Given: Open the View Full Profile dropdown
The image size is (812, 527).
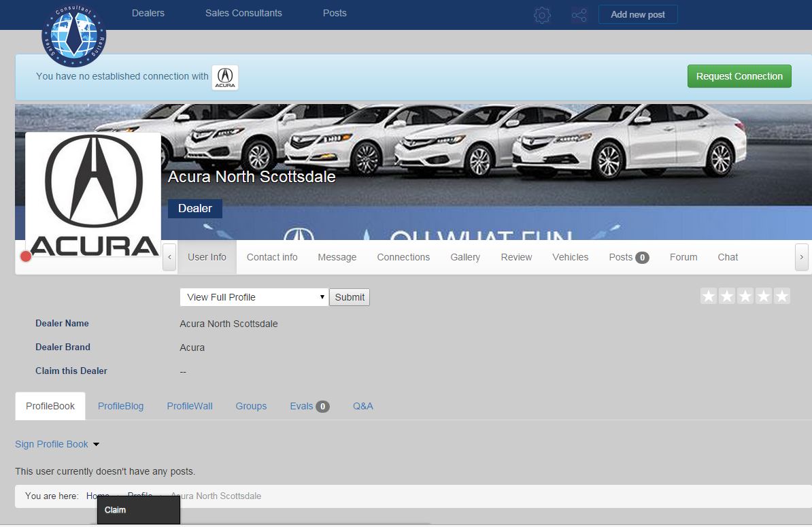Looking at the screenshot, I should tap(254, 297).
